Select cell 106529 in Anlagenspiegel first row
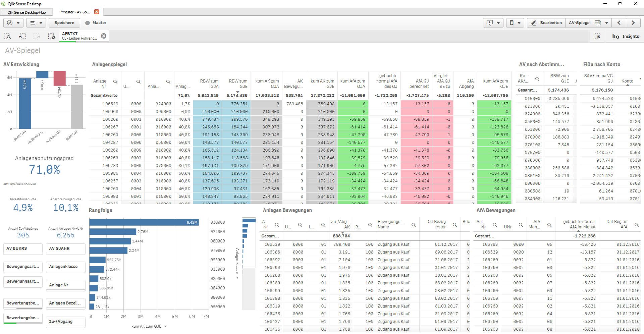644x334 pixels. coord(110,104)
